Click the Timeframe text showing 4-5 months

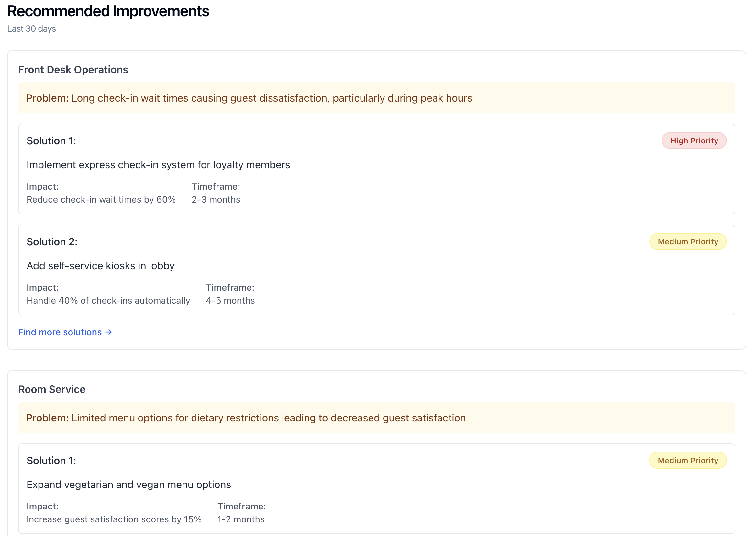tap(230, 300)
